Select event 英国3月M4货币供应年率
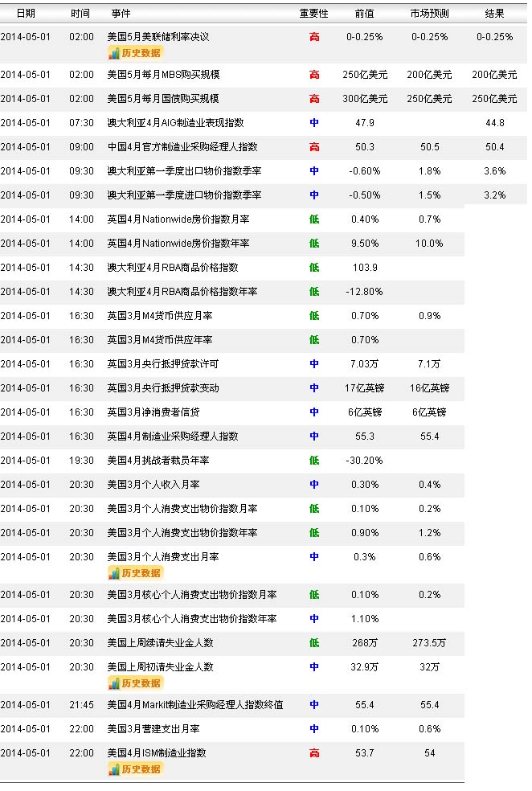 [160, 340]
